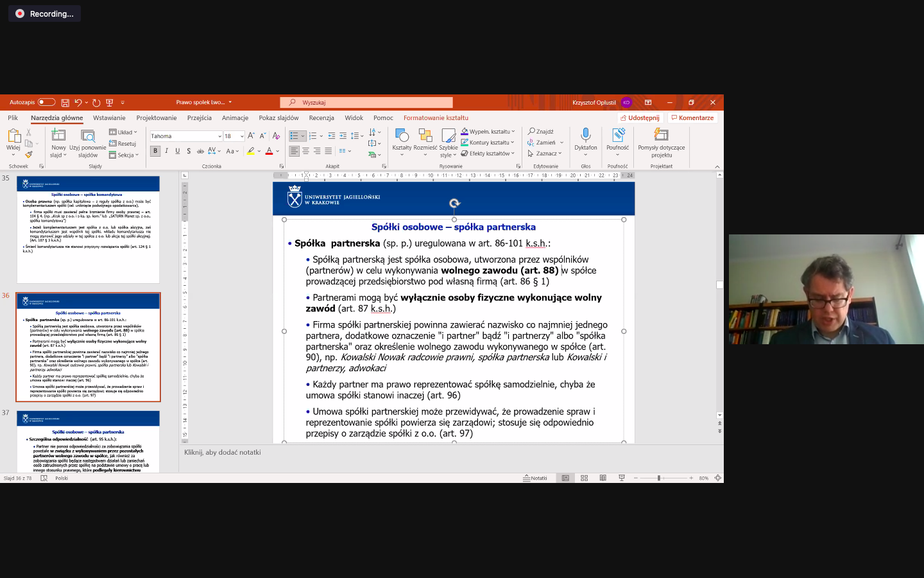The height and width of the screenshot is (578, 924).
Task: Toggle underline formatting
Action: click(178, 151)
